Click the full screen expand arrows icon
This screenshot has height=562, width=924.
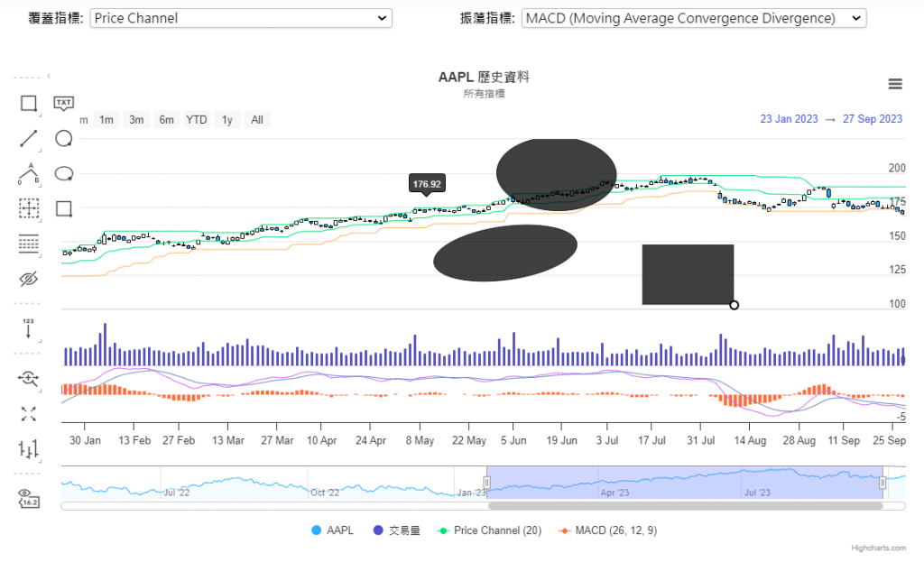point(28,413)
